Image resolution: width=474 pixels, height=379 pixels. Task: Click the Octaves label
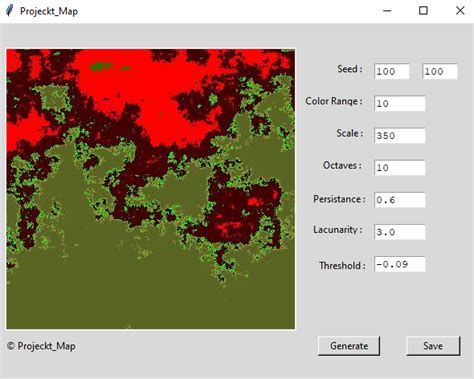342,166
